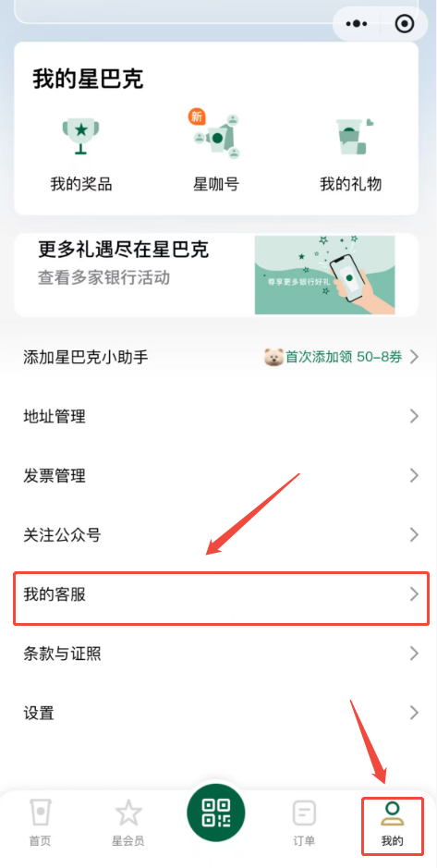Tap the bear icon beside 首次添加领 coupon
Image resolution: width=437 pixels, height=868 pixels.
(273, 358)
